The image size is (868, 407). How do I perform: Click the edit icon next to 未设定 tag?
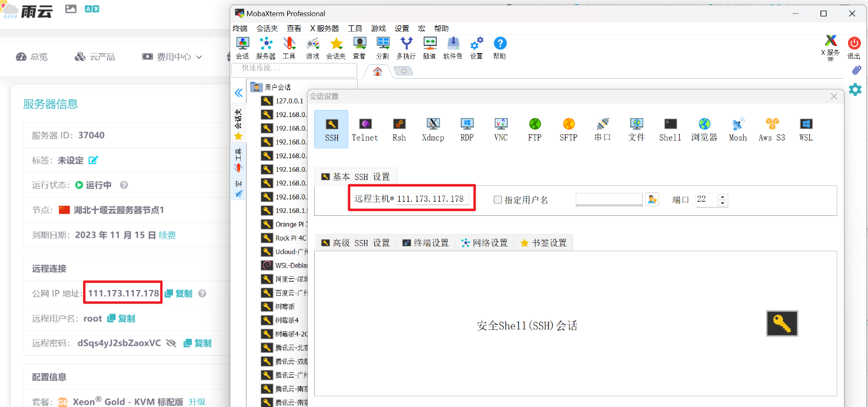click(93, 160)
